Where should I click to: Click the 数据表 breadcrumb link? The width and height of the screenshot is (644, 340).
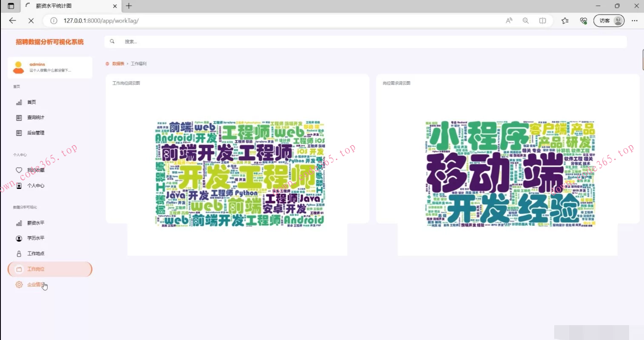(x=118, y=64)
